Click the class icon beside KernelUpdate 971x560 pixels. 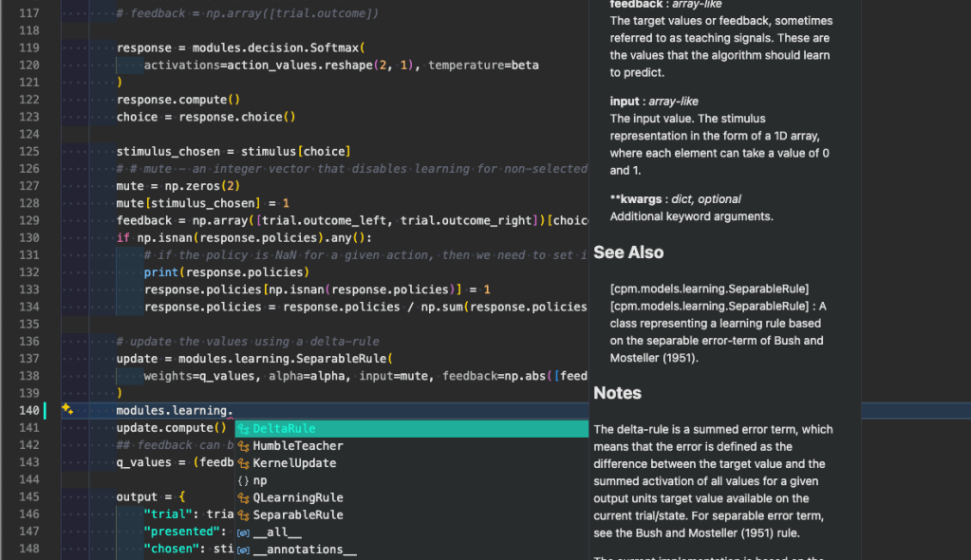tap(243, 463)
